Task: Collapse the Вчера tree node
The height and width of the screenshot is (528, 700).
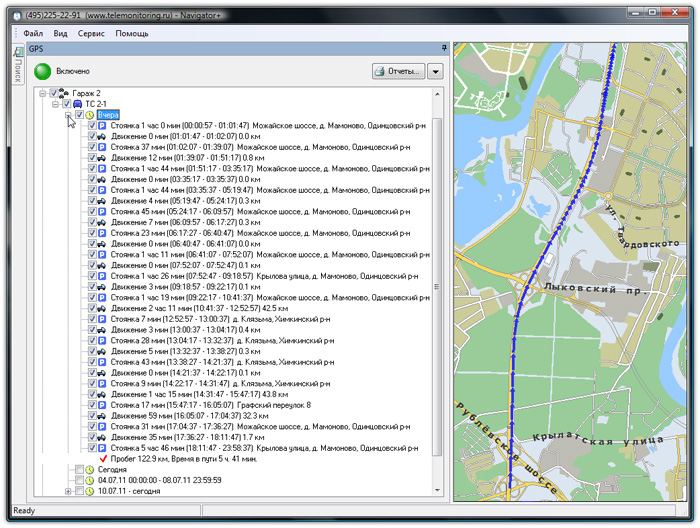Action: click(x=68, y=115)
